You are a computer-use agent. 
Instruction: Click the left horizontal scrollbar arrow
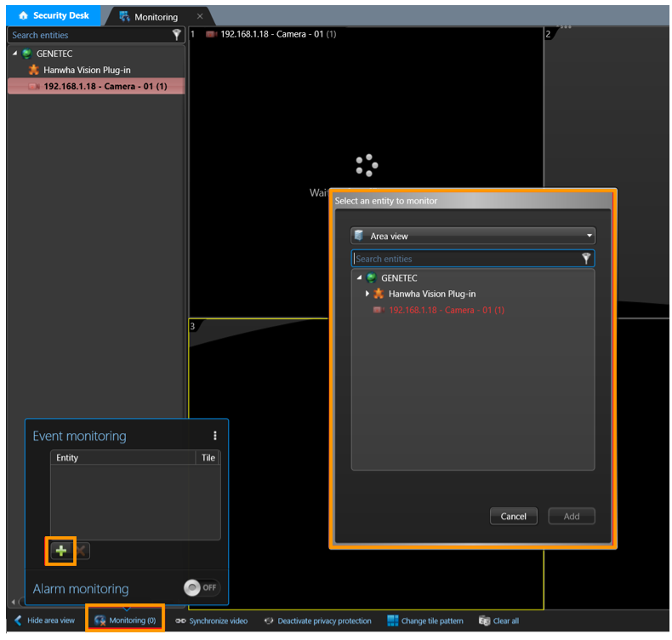(14, 602)
